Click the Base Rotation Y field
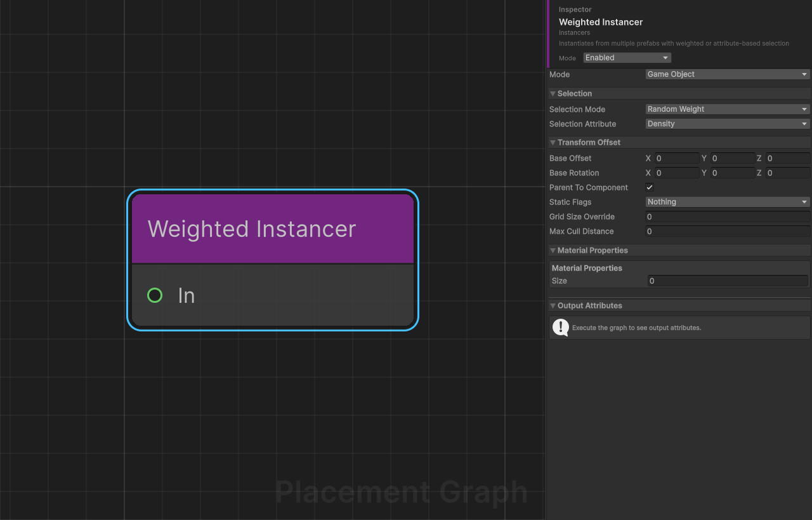The height and width of the screenshot is (520, 812). tap(732, 173)
